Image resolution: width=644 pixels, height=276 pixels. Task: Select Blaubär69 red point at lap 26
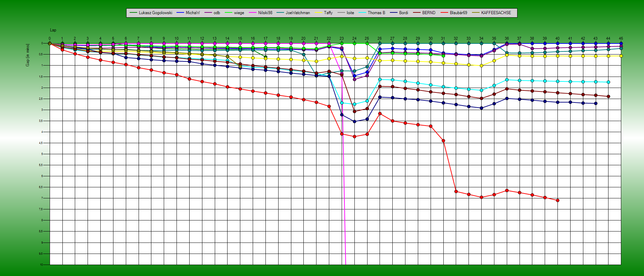(380, 114)
